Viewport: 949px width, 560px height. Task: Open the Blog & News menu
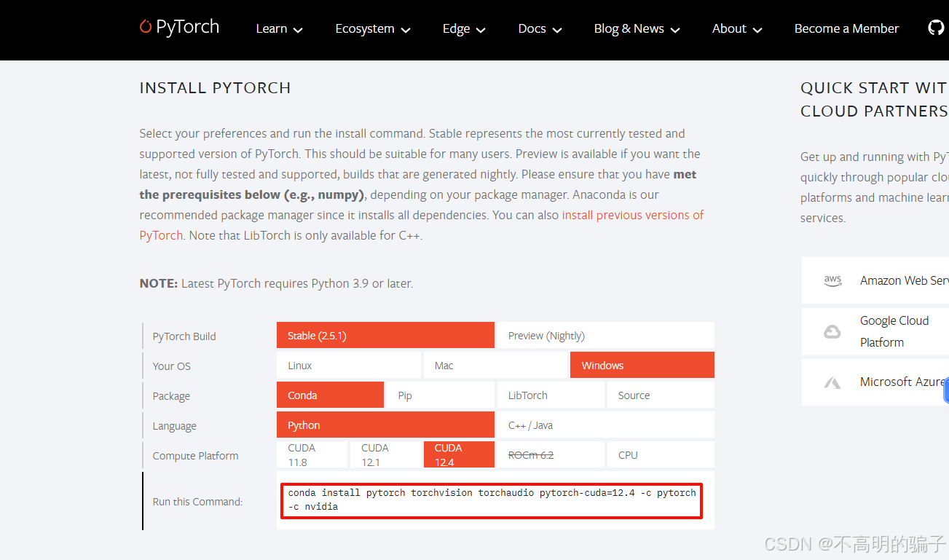tap(637, 29)
